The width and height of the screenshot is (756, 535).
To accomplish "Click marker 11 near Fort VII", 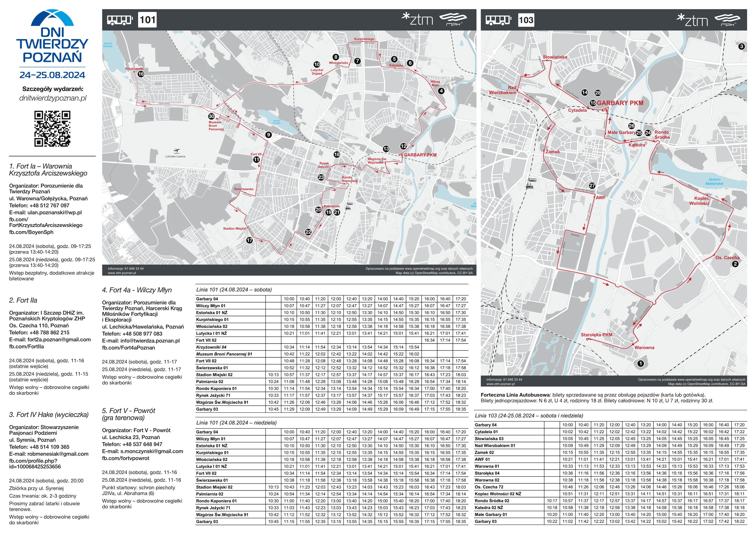I will [x=256, y=159].
